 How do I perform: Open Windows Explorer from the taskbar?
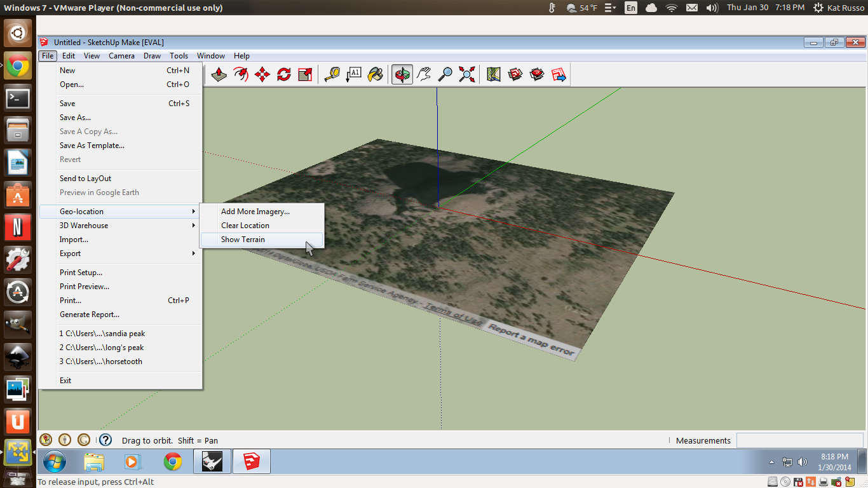point(93,462)
